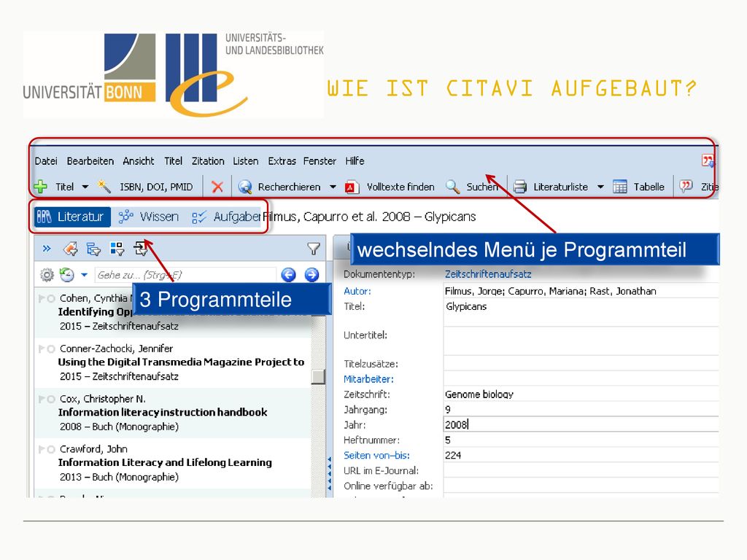The height and width of the screenshot is (560, 747).
Task: Click the Mitarbeiter field label link
Action: [x=368, y=379]
